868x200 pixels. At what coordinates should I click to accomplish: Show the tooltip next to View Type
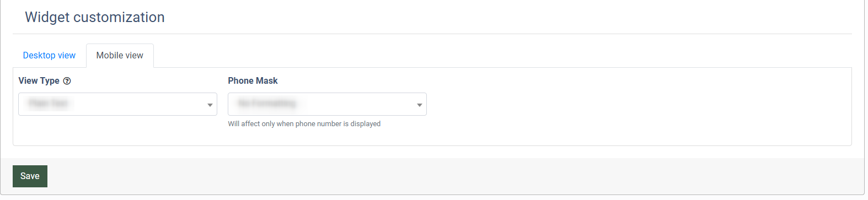pos(67,81)
